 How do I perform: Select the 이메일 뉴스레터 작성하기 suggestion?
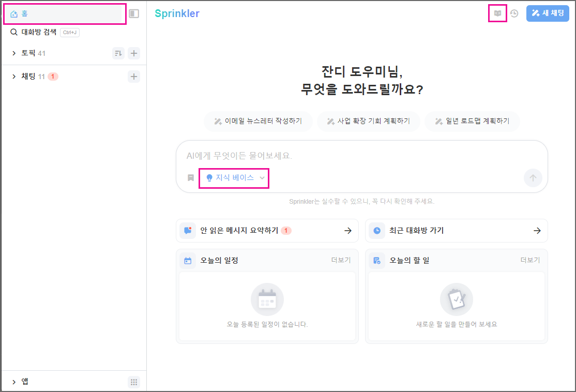point(258,121)
